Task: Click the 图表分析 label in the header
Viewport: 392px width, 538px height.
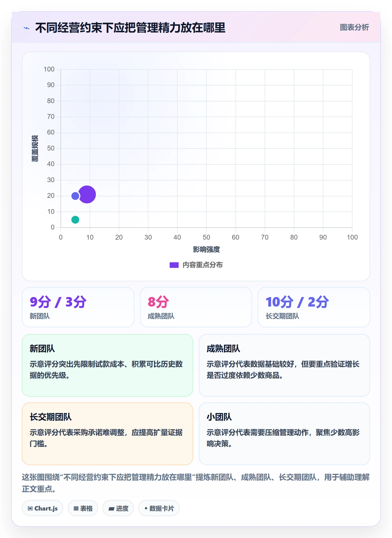Action: click(354, 27)
